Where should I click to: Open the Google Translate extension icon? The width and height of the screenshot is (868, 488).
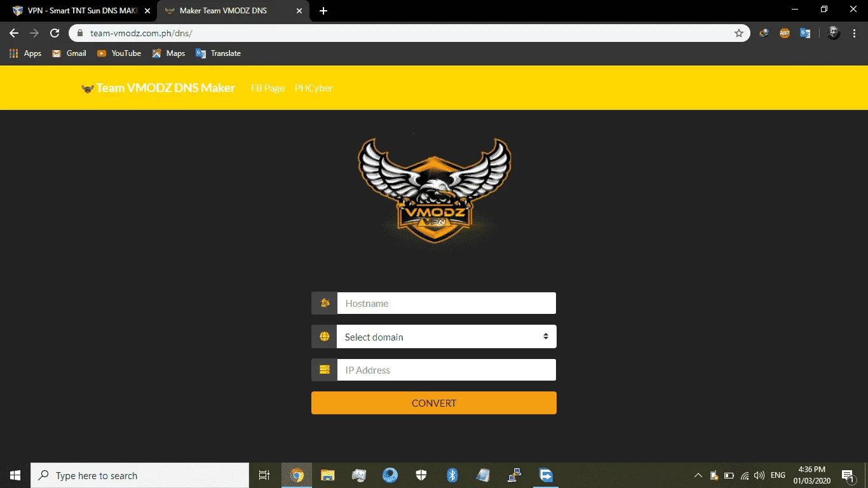click(805, 33)
